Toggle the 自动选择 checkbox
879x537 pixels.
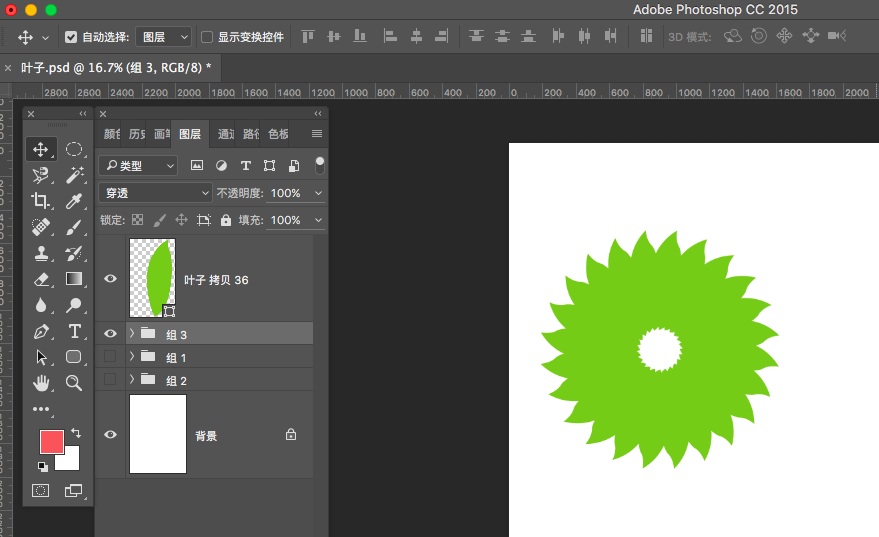71,37
